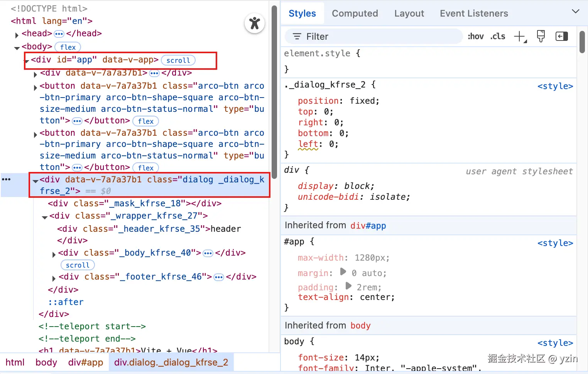Select the _header_kfrse_35 div node
Image resolution: width=588 pixels, height=374 pixels.
pos(149,234)
